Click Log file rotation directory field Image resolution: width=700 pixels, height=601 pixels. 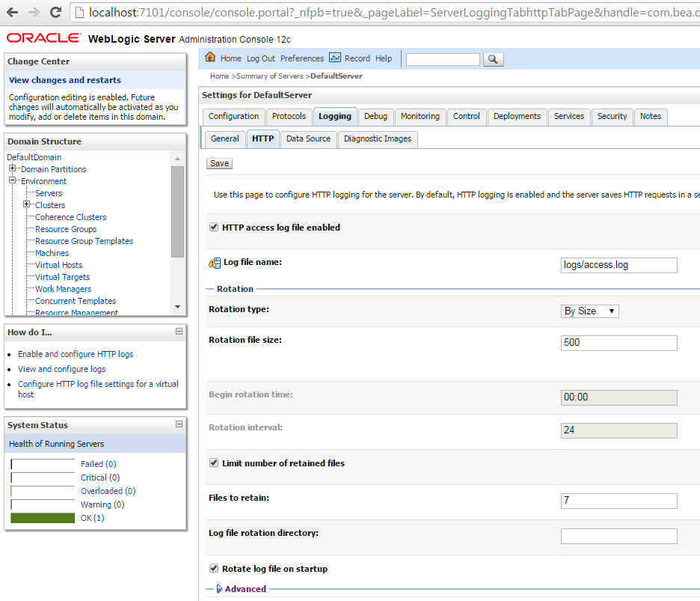[x=618, y=536]
